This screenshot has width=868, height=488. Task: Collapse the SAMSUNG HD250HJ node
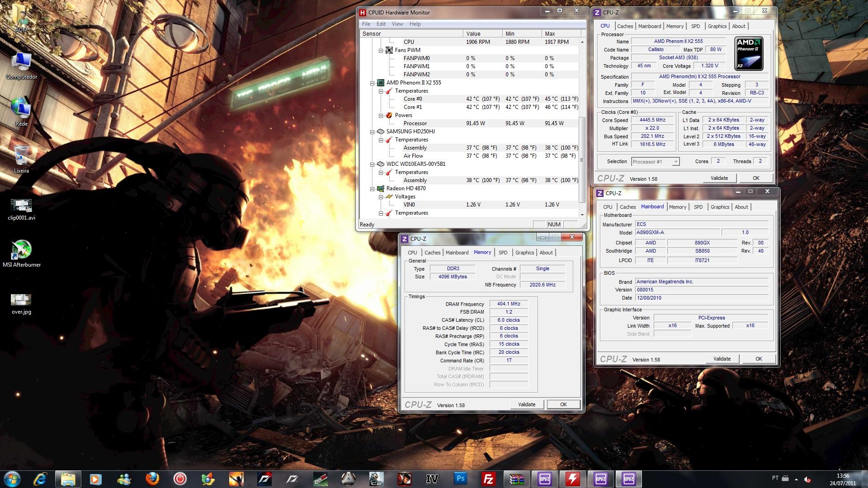(372, 131)
